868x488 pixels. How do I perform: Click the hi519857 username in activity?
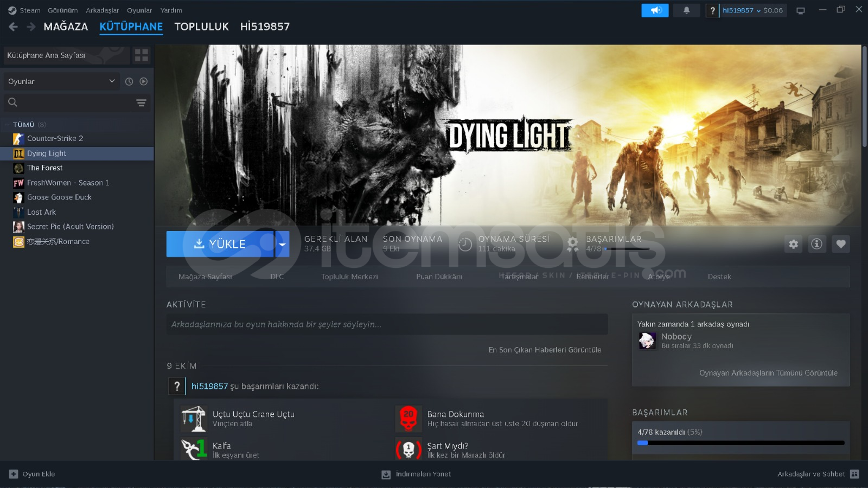point(209,386)
